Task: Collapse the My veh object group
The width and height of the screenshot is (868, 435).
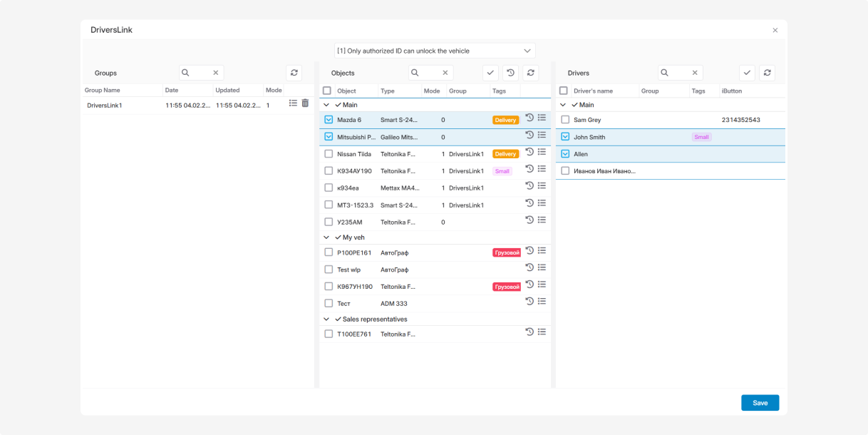Action: coord(326,237)
